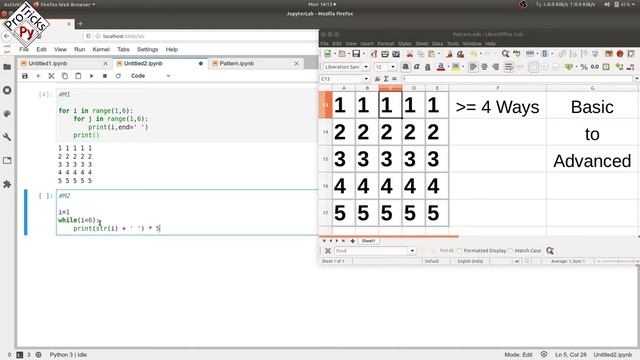The height and width of the screenshot is (360, 640).
Task: Expand the formula bar with right arrow
Action: click(x=636, y=79)
